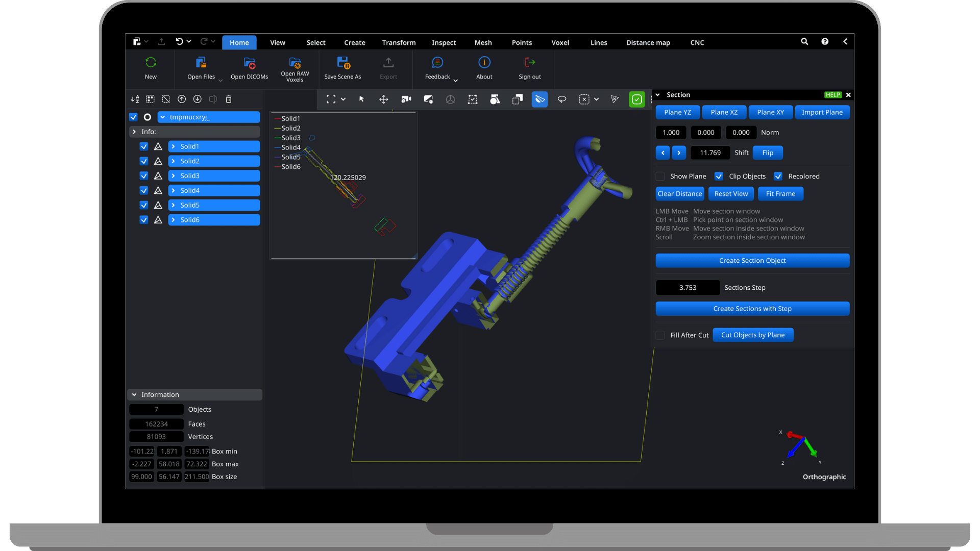This screenshot has height=551, width=980.
Task: Click Create Section Object button
Action: click(x=752, y=261)
